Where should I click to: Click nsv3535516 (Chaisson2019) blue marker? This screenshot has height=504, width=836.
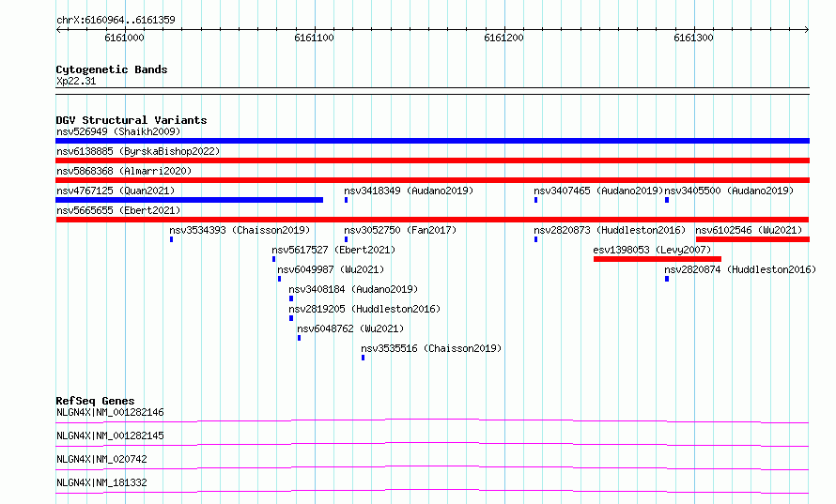click(364, 358)
